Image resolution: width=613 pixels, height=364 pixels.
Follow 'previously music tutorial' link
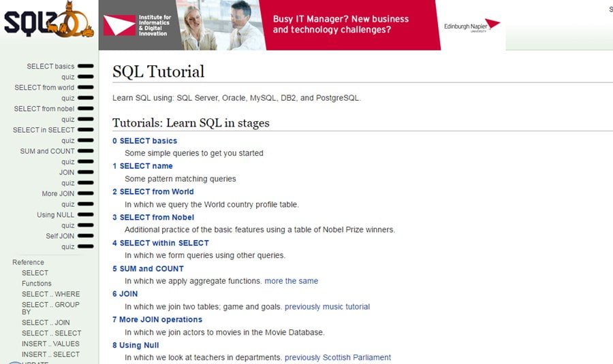pos(327,307)
